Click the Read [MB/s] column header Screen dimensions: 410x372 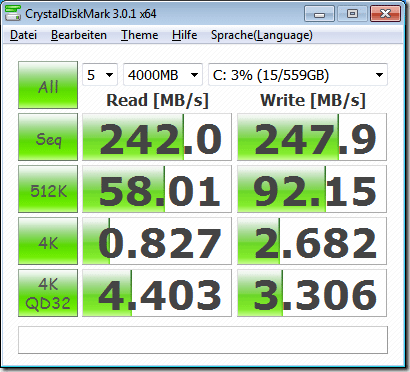157,100
